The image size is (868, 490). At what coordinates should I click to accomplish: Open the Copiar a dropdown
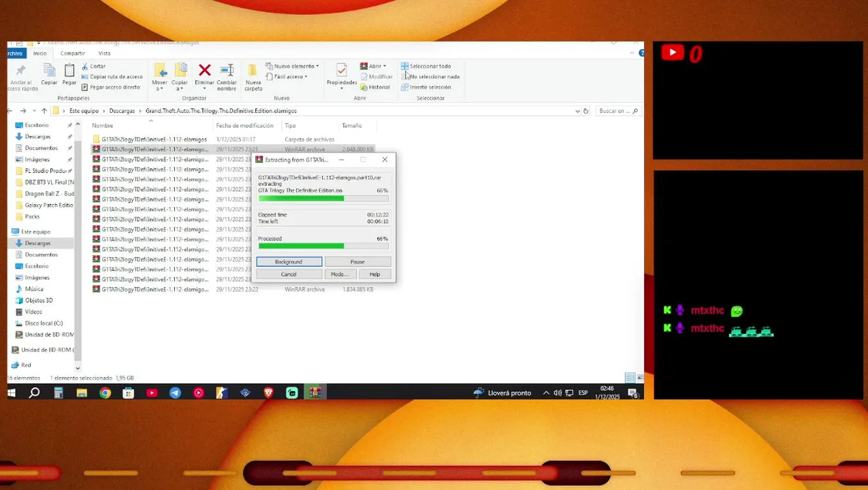[180, 77]
